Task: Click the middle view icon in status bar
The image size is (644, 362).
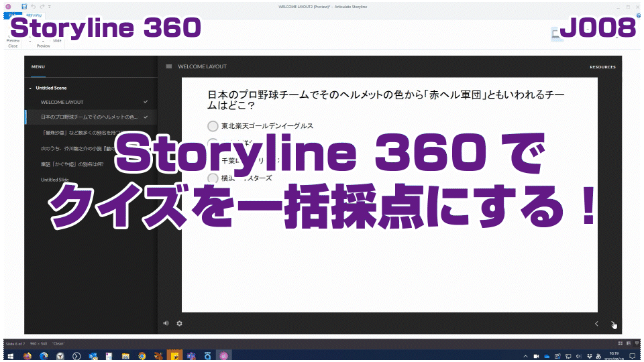Action: click(x=629, y=343)
